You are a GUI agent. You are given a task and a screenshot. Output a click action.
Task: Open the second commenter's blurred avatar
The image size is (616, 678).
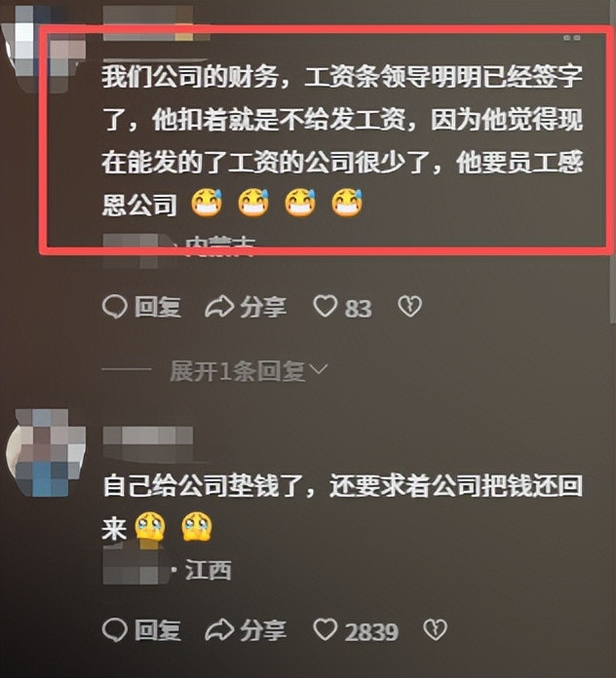(46, 453)
